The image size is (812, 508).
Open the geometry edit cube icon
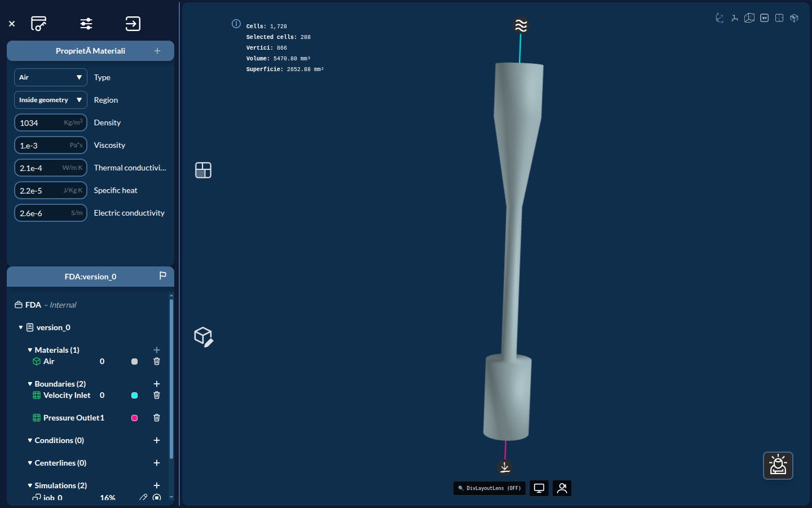point(204,337)
